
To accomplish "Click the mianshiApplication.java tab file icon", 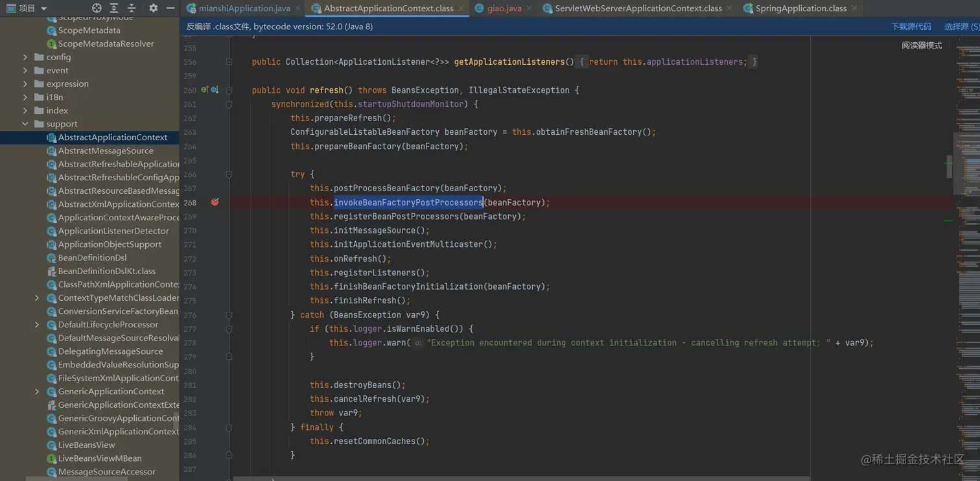I will coord(191,8).
